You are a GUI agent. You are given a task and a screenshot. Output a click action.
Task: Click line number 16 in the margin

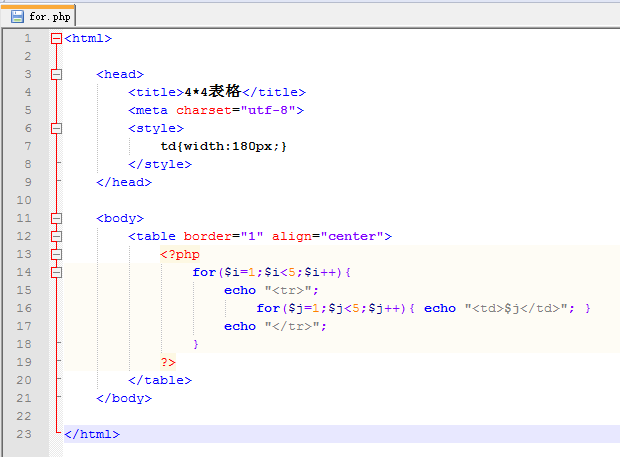[x=24, y=308]
